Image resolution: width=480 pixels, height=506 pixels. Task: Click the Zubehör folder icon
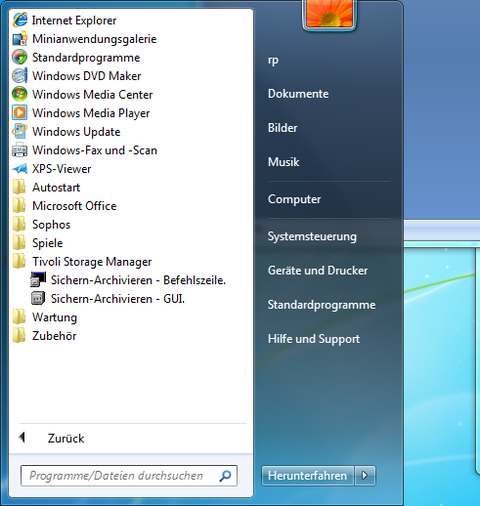tap(19, 336)
